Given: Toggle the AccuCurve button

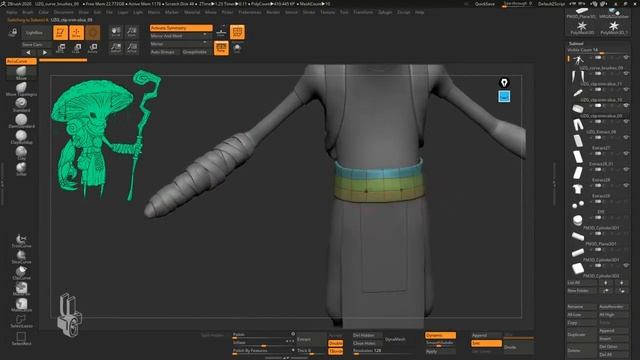Looking at the screenshot, I should [21, 61].
